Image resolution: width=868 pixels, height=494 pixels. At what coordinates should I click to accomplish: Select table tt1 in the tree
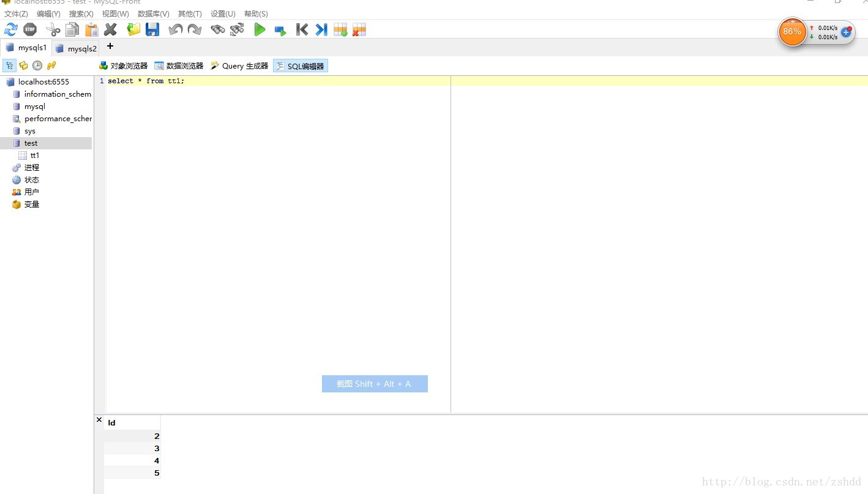(x=34, y=155)
